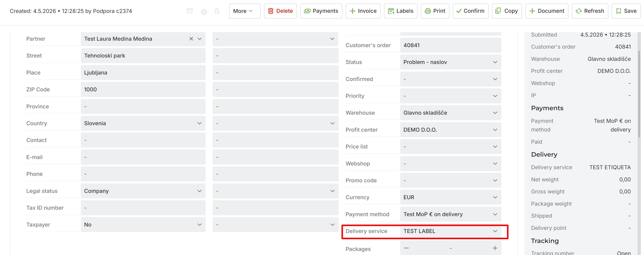The width and height of the screenshot is (644, 255).
Task: Click the envelope mail icon in header
Action: click(x=190, y=11)
